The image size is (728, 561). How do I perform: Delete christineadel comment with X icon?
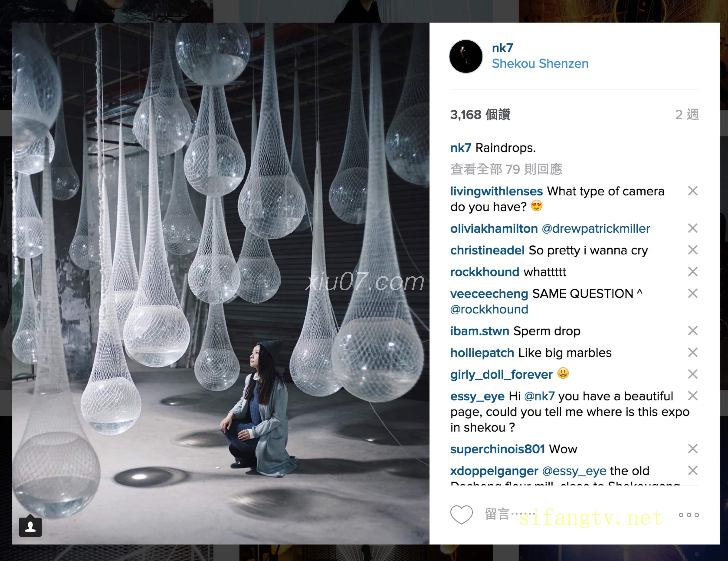[x=693, y=250]
